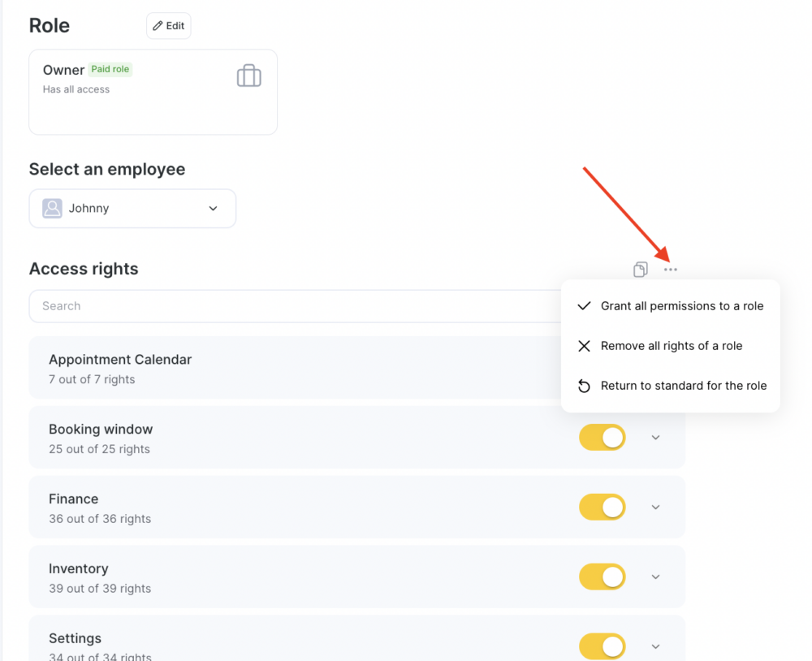Click Johnny's avatar icon
Screen dimensions: 812x661
coord(52,208)
